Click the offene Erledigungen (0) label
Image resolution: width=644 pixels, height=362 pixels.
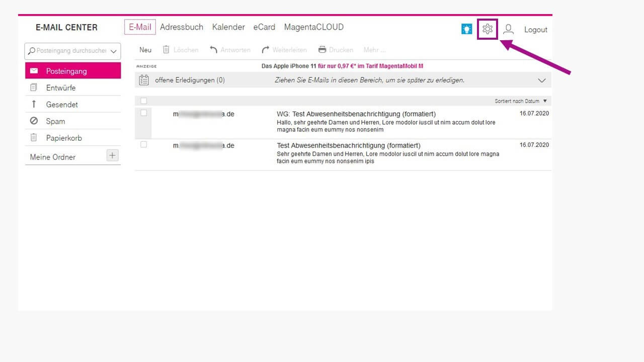[x=190, y=80]
